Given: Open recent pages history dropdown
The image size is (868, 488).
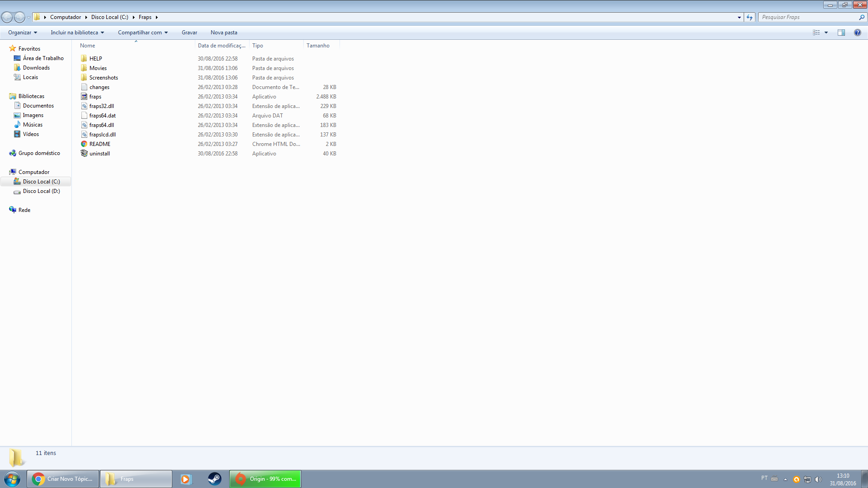Looking at the screenshot, I should pyautogui.click(x=28, y=17).
